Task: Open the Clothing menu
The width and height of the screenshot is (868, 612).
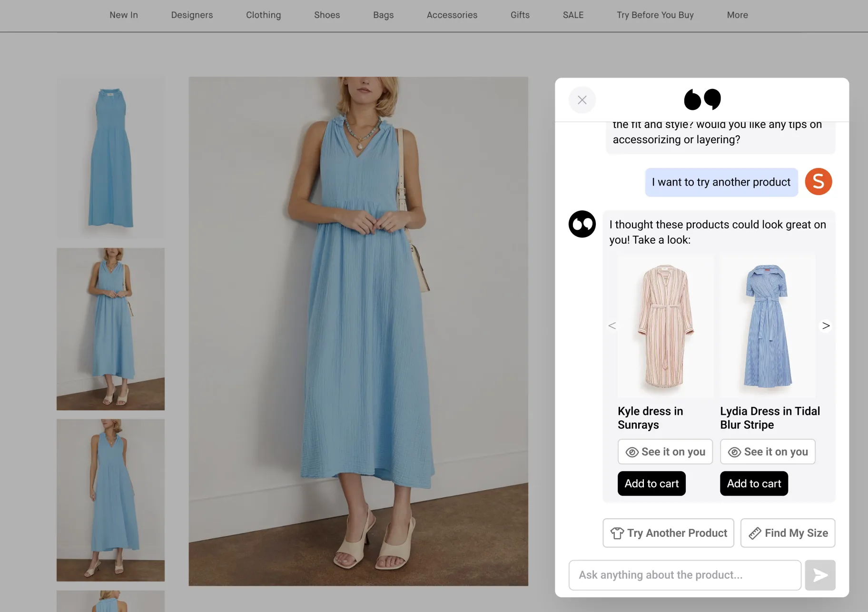Action: pos(263,15)
